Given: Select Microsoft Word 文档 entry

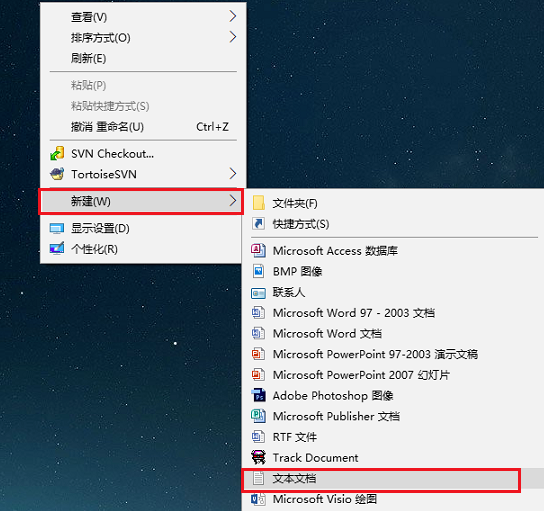Looking at the screenshot, I should (x=393, y=334).
